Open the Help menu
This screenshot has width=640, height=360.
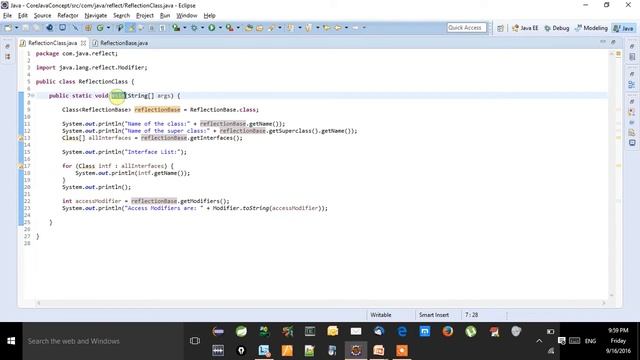pos(209,16)
